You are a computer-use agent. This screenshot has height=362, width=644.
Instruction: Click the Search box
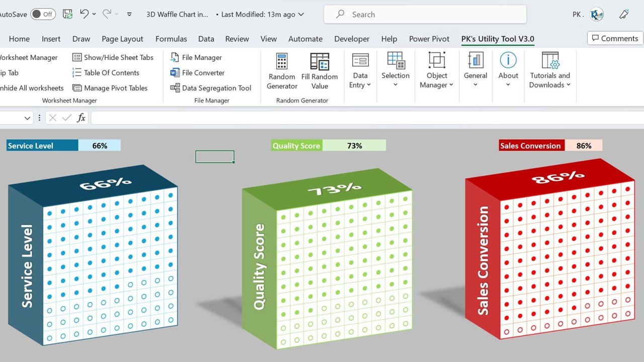(425, 14)
